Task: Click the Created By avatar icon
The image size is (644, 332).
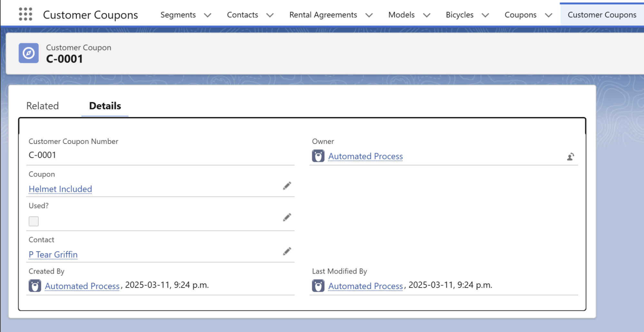Action: (35, 286)
